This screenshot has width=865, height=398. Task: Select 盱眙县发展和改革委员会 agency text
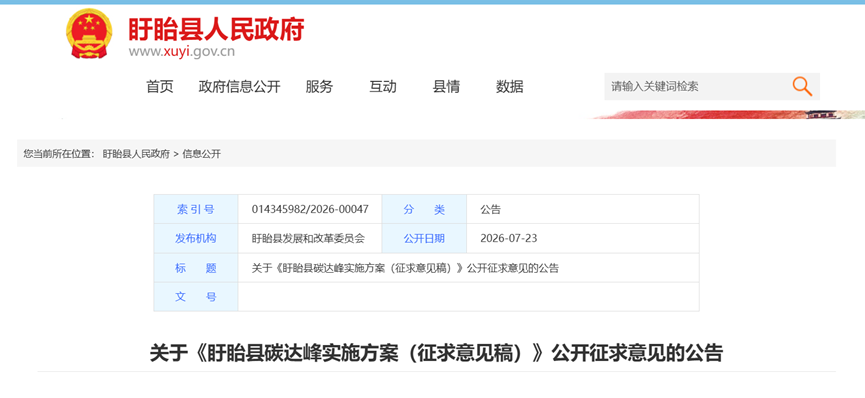(308, 239)
